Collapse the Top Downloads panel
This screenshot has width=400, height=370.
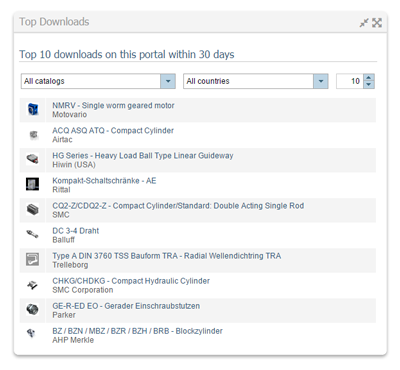point(364,23)
